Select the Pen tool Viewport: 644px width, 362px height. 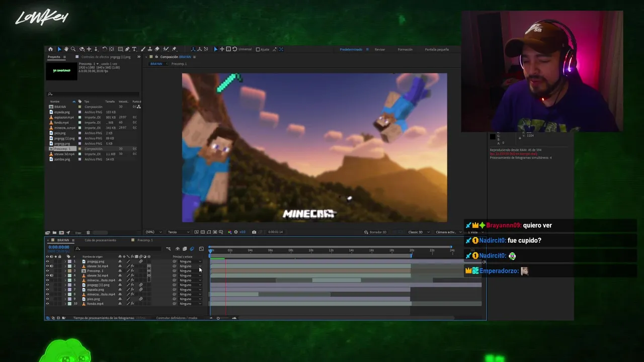(127, 49)
